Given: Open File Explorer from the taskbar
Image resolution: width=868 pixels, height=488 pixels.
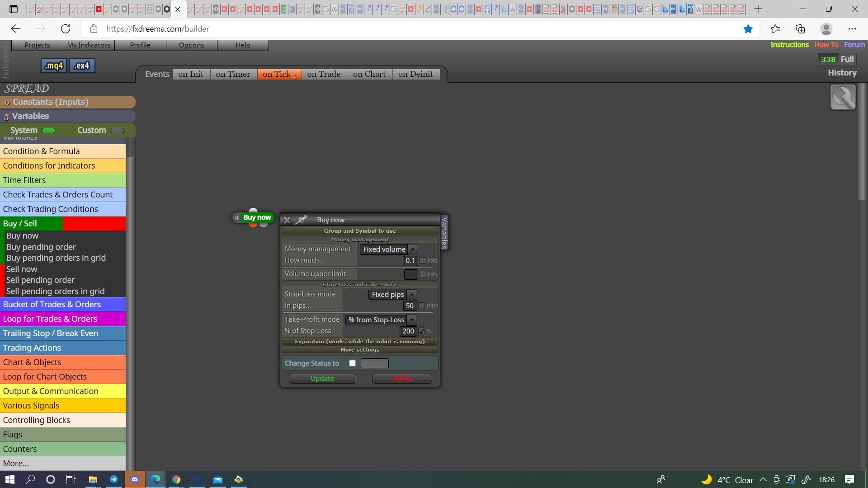Looking at the screenshot, I should pos(93,479).
